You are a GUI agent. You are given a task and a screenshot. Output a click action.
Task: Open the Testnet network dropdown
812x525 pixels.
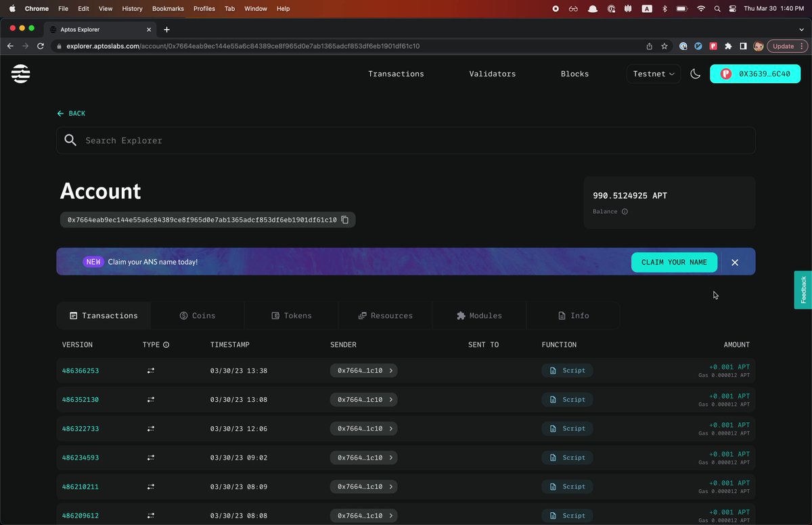pos(654,74)
